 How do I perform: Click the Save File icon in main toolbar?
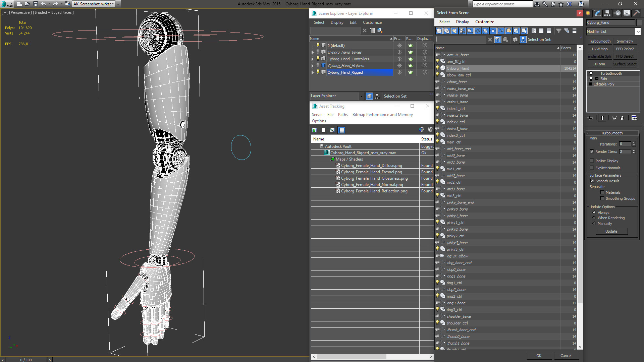[36, 4]
